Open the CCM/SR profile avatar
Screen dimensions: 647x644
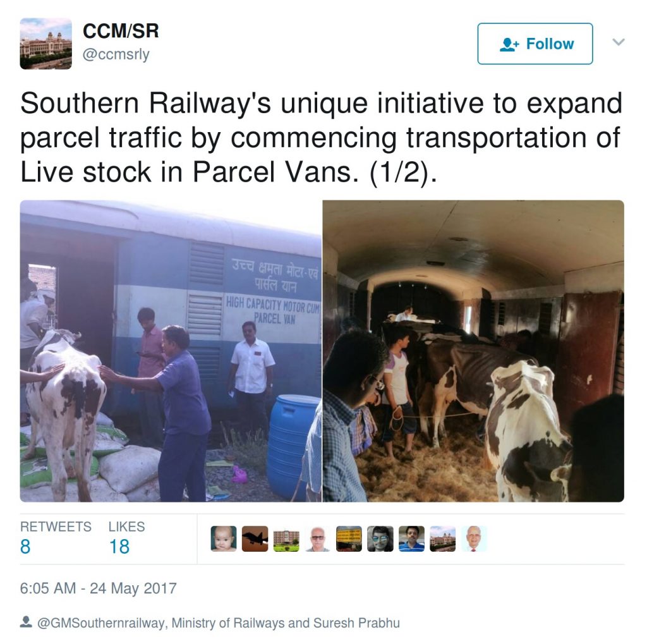click(45, 44)
